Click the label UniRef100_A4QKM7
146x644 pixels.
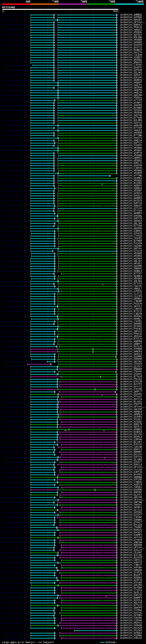coord(131,82)
